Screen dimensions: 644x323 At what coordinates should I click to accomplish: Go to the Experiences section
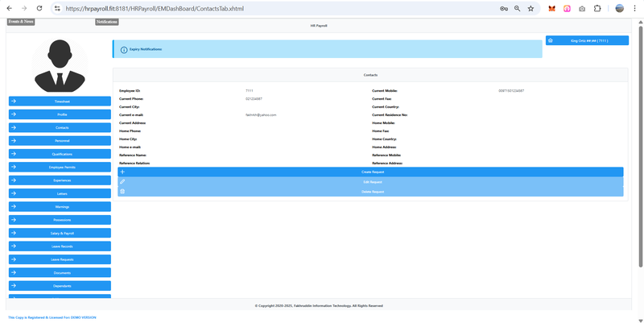tap(60, 180)
